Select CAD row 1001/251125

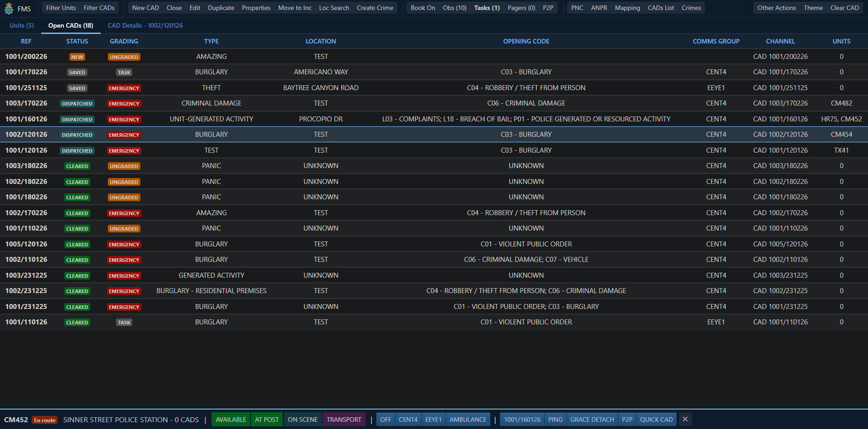click(26, 88)
